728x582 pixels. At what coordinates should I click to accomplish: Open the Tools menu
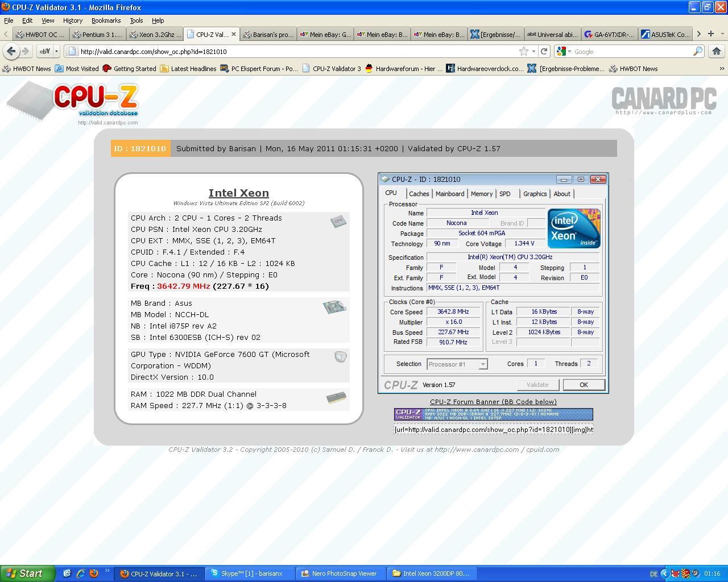136,20
